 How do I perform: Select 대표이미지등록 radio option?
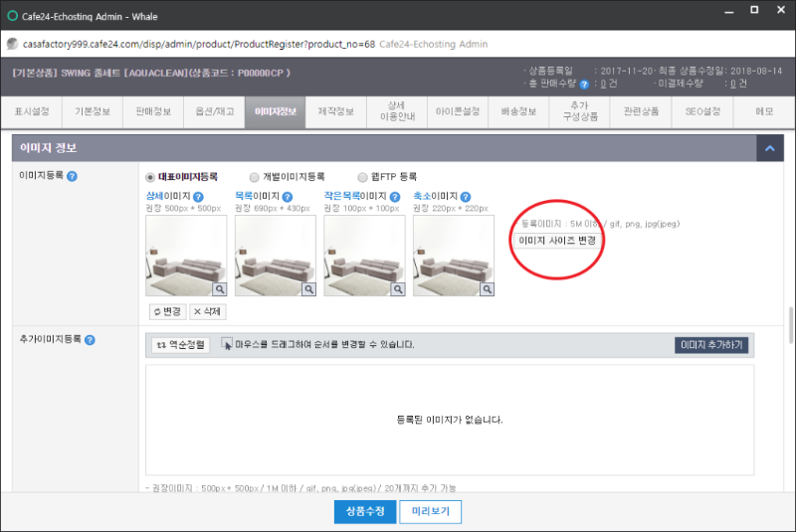pos(150,177)
